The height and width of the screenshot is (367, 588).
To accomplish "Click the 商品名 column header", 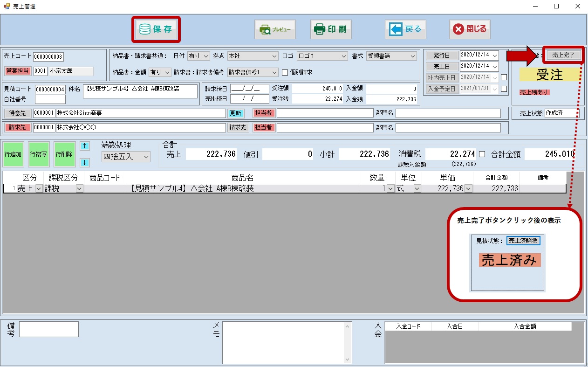I will coord(242,178).
